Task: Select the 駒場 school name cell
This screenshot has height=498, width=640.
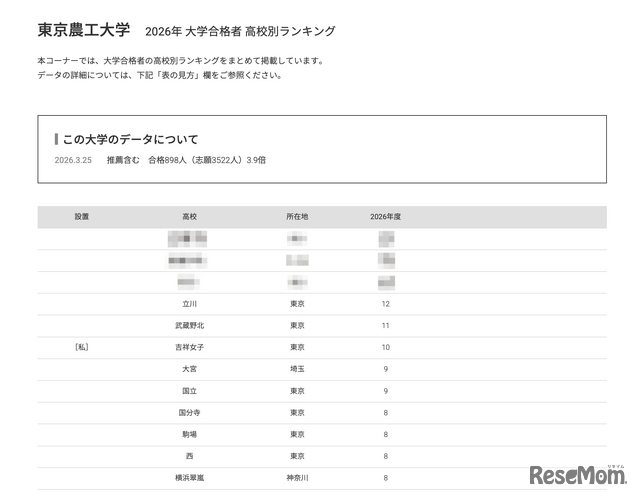Action: 189,434
